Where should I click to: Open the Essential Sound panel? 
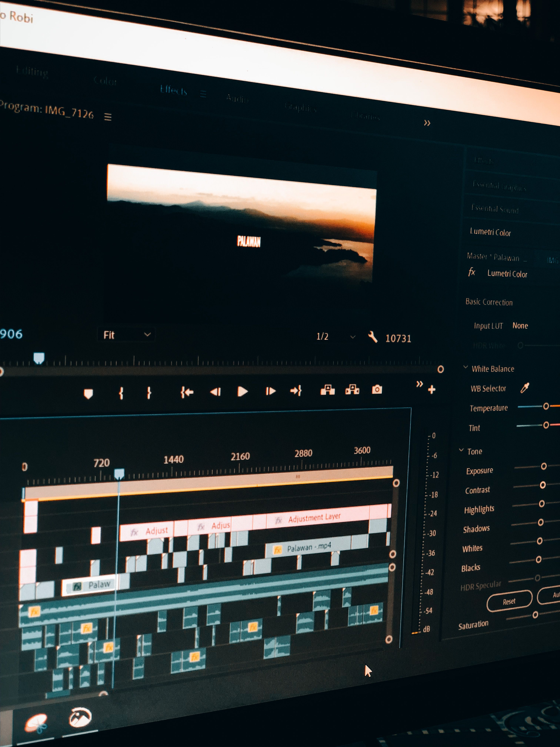tap(495, 209)
